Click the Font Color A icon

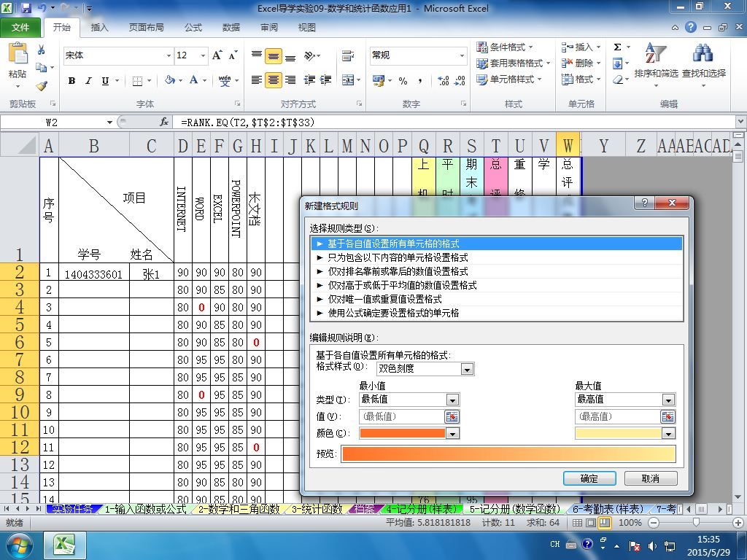point(193,80)
